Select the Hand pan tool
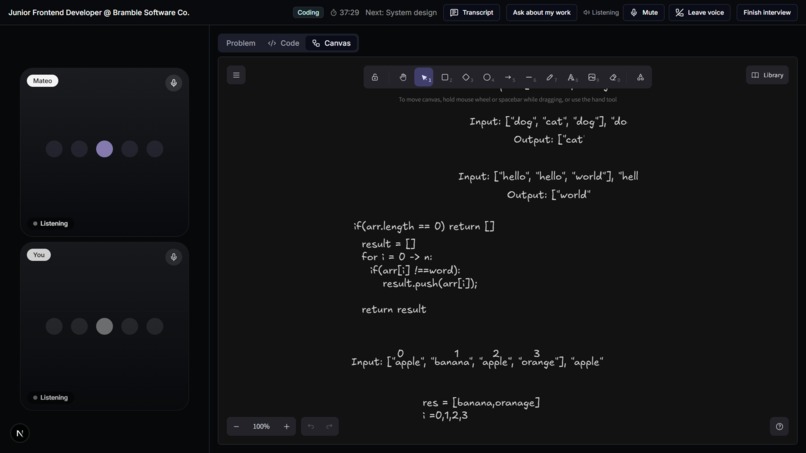The width and height of the screenshot is (806, 453). click(x=403, y=77)
